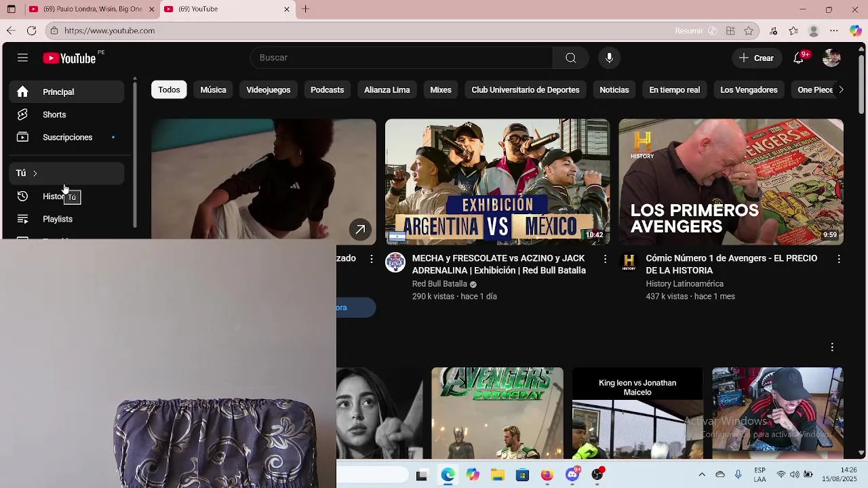Open King leon vs Jonathan Maicelo short
868x488 pixels.
pos(637,413)
